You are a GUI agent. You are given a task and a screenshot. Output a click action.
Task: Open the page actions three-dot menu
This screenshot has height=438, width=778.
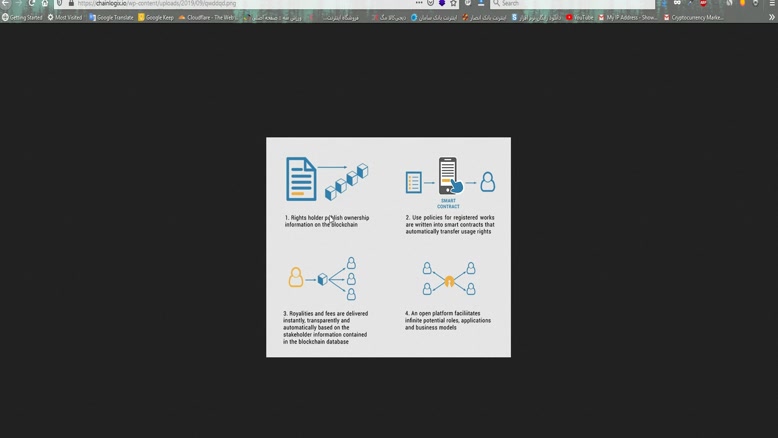(x=419, y=4)
